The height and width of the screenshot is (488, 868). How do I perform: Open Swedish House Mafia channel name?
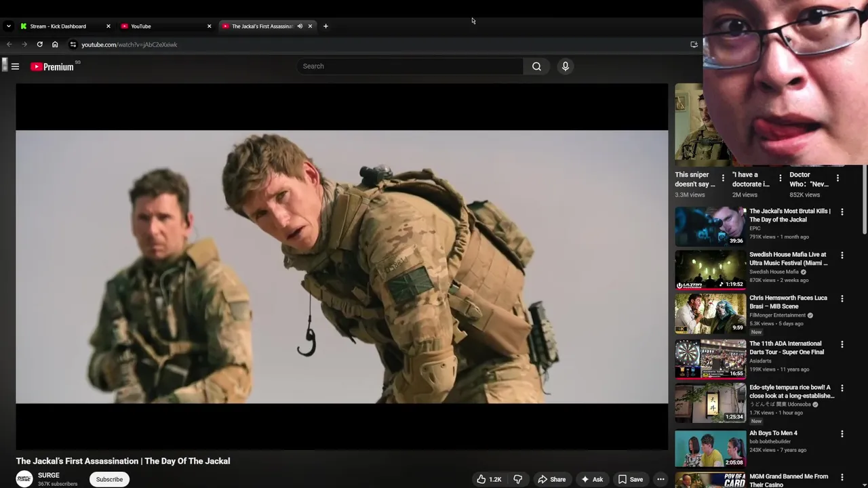[x=774, y=272]
